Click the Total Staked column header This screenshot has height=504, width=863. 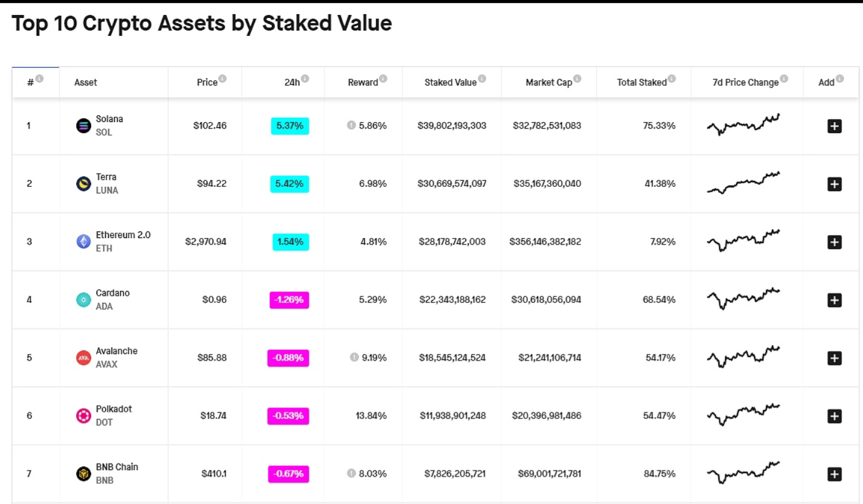[641, 83]
